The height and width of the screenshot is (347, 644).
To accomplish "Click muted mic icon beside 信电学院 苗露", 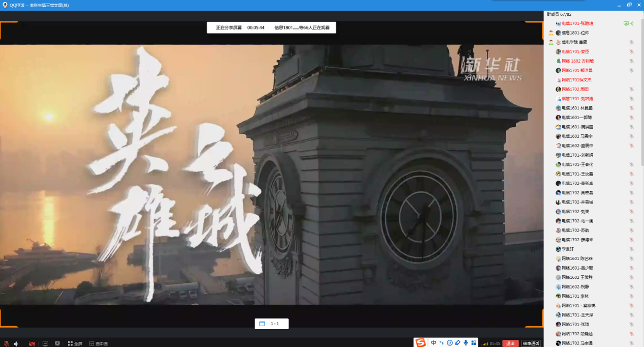I will click(x=631, y=42).
